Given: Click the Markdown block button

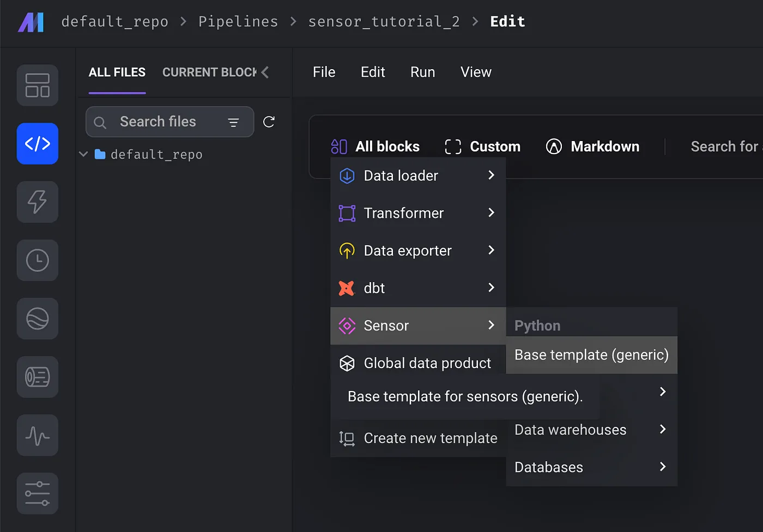Looking at the screenshot, I should point(592,146).
